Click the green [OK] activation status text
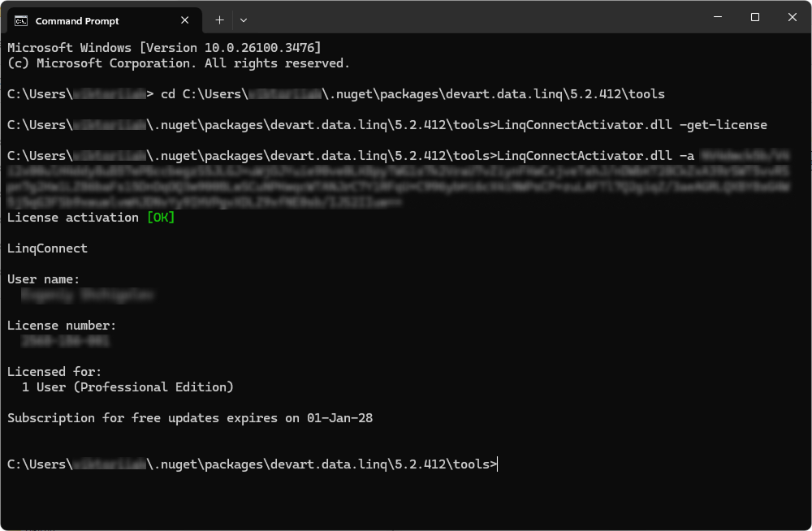This screenshot has height=531, width=812. (x=162, y=217)
